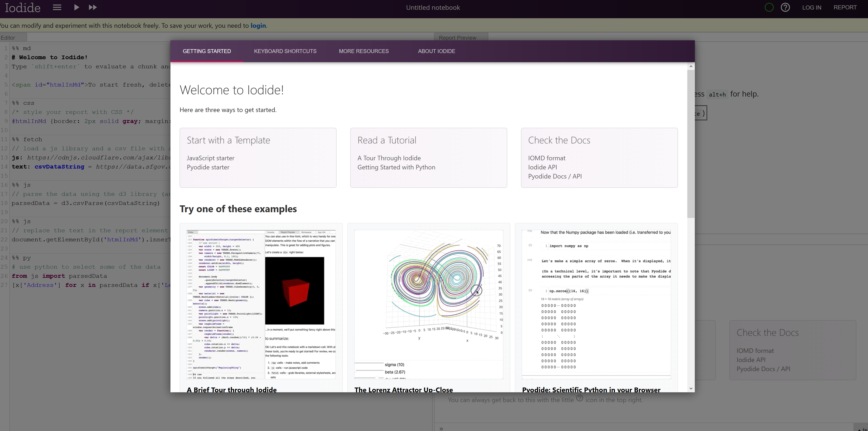The image size is (868, 431).
Task: Place cursor on editor line '%% md'
Action: click(x=21, y=48)
